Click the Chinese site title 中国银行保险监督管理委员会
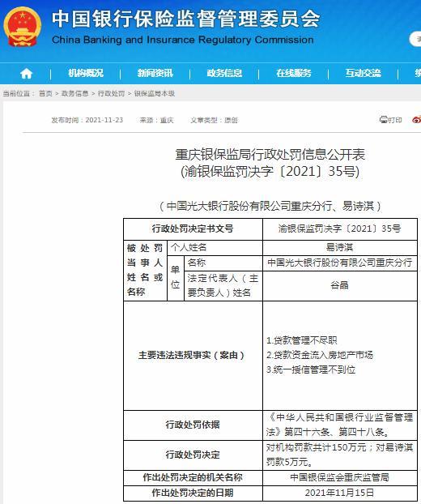This screenshot has height=504, width=421. point(186,19)
